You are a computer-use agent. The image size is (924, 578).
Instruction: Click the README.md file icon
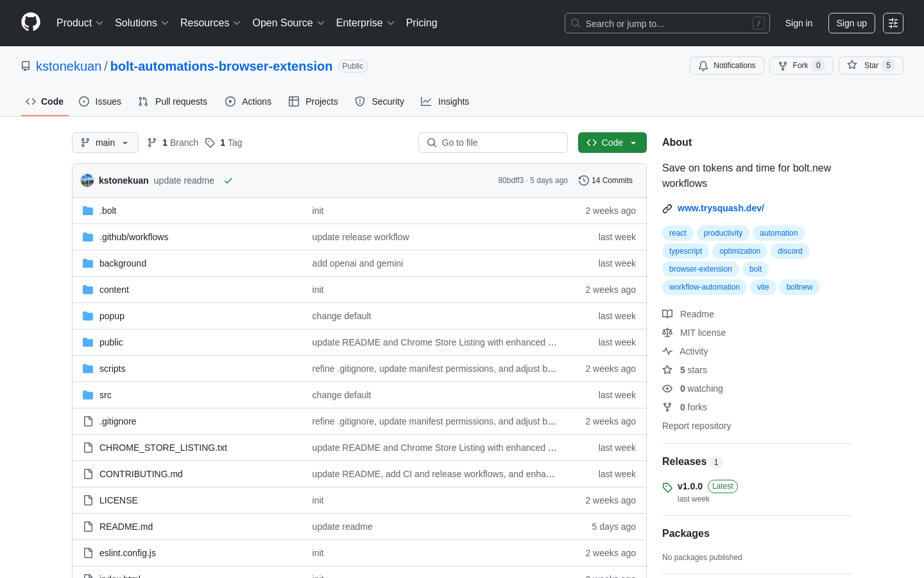pyautogui.click(x=88, y=527)
